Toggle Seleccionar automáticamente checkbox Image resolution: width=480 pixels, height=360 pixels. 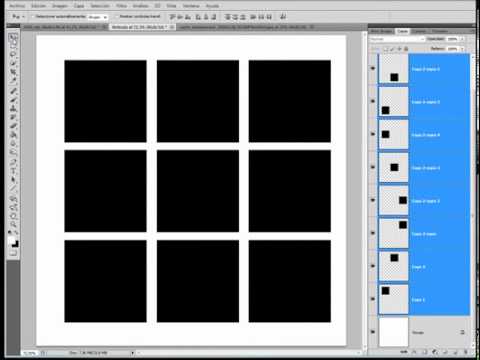click(33, 16)
